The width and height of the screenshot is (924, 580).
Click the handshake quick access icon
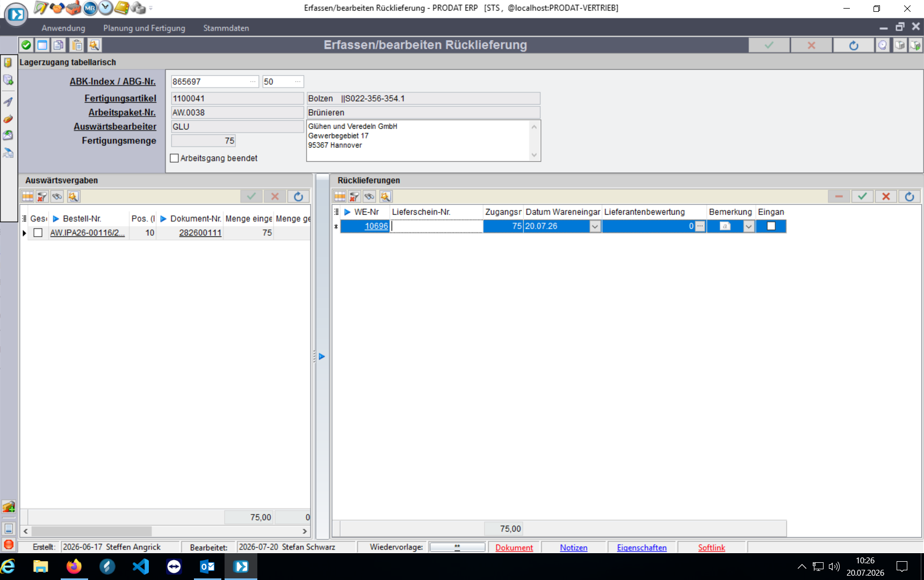(x=57, y=8)
